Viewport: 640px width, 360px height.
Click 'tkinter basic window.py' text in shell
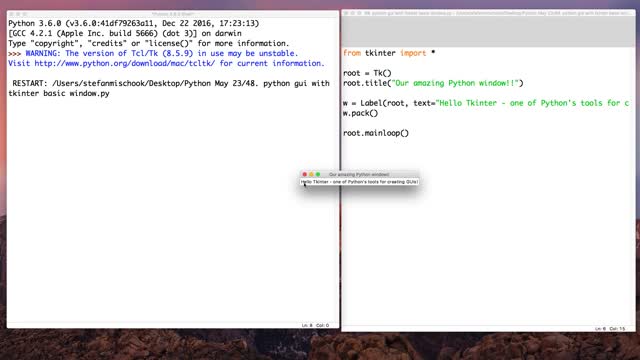tap(59, 93)
